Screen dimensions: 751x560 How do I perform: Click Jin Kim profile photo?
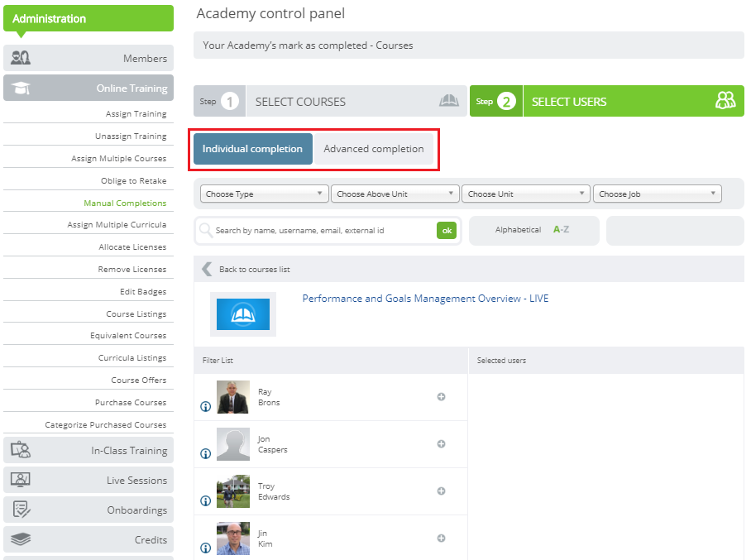[233, 538]
